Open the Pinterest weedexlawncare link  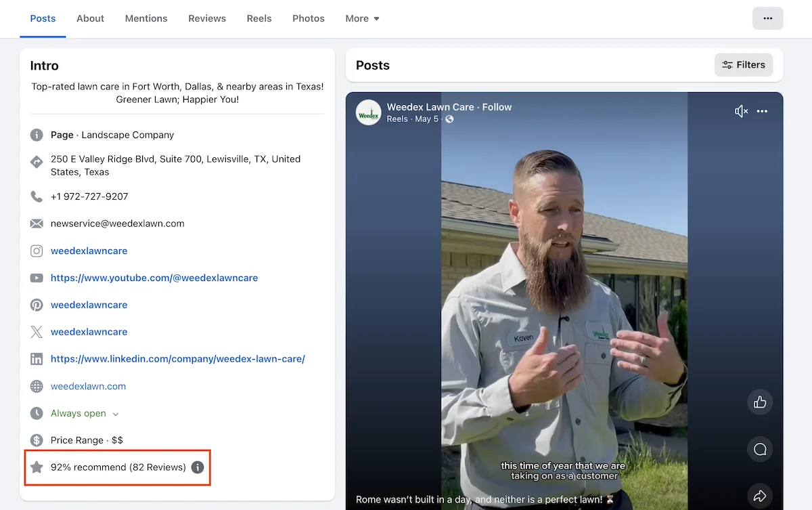(x=89, y=305)
